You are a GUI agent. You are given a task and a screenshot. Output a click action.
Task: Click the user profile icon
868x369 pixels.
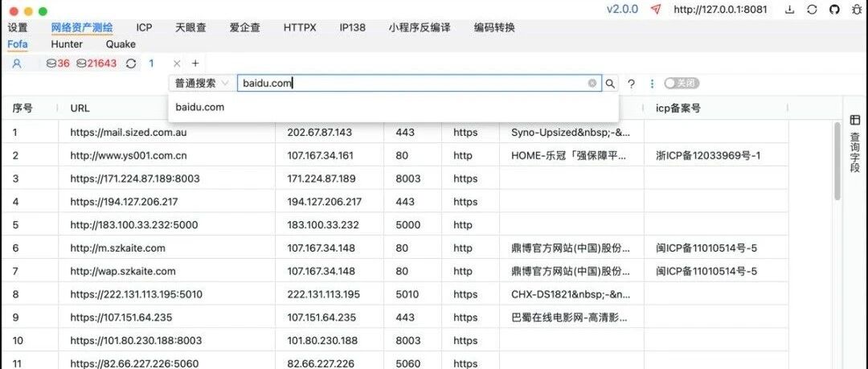pos(17,64)
